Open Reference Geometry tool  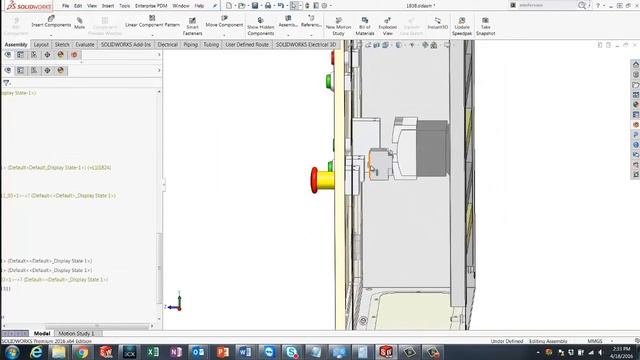tap(311, 21)
